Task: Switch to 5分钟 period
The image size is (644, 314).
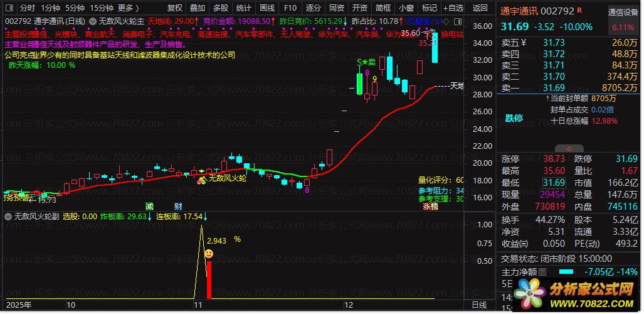Action: point(75,8)
